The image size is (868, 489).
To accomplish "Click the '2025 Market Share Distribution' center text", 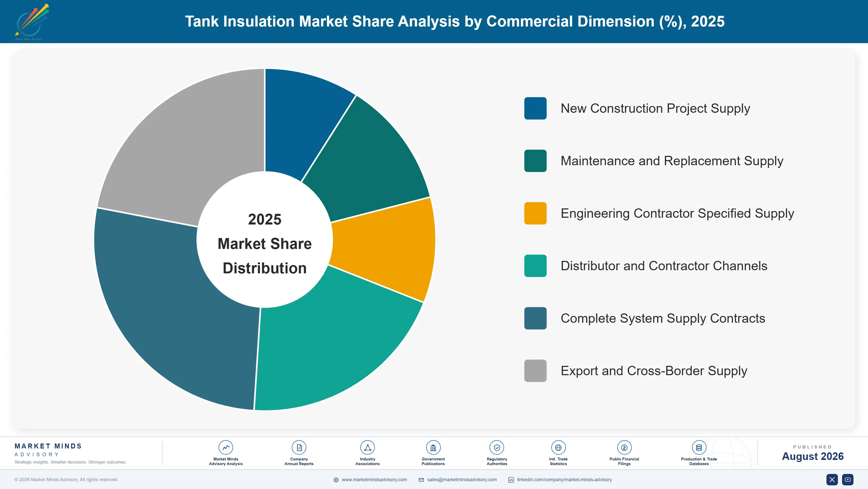I will pos(265,243).
